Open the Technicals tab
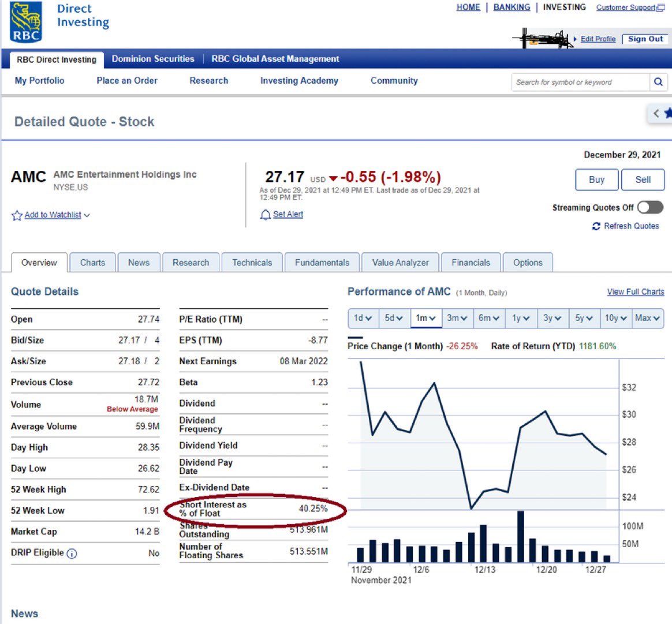The width and height of the screenshot is (672, 624). pos(252,262)
